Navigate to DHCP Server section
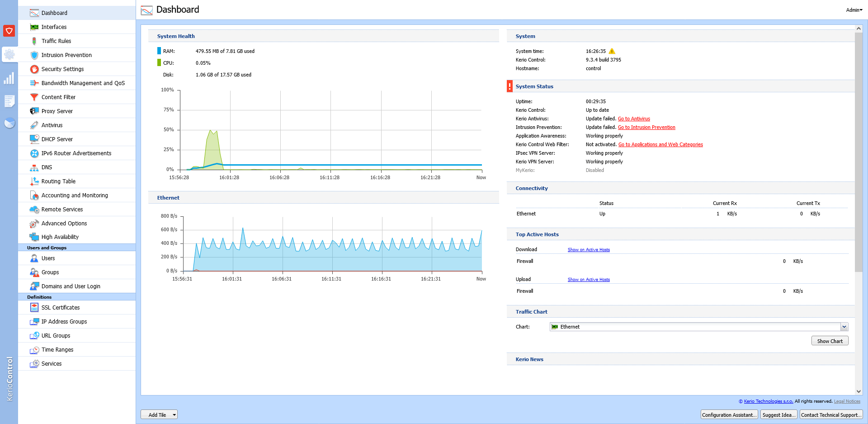The image size is (868, 424). coord(57,139)
